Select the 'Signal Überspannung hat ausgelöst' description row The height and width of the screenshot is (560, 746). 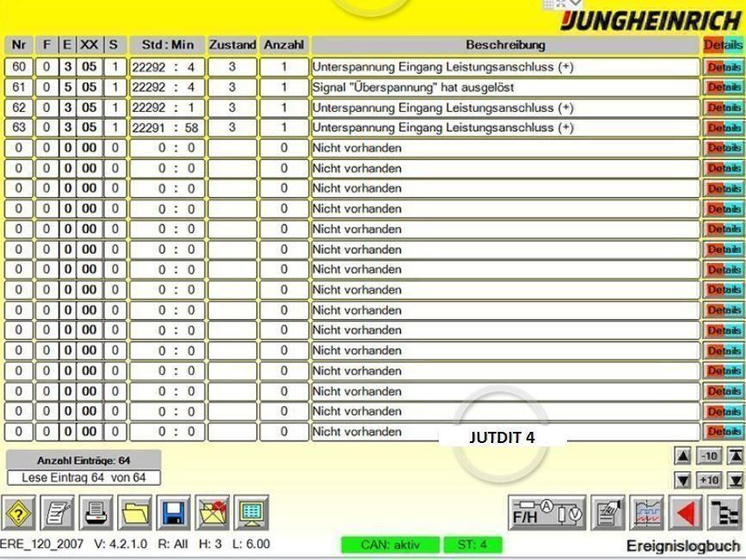click(505, 87)
